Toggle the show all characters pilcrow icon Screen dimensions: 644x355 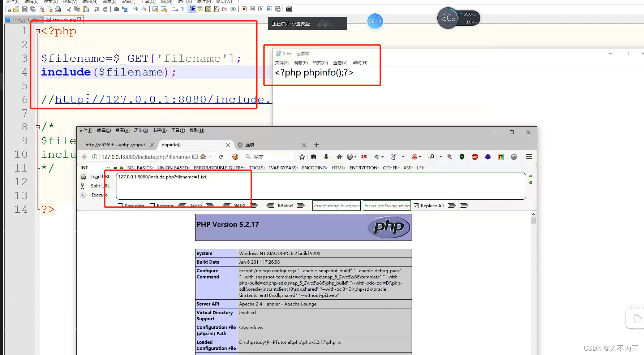[183, 9]
